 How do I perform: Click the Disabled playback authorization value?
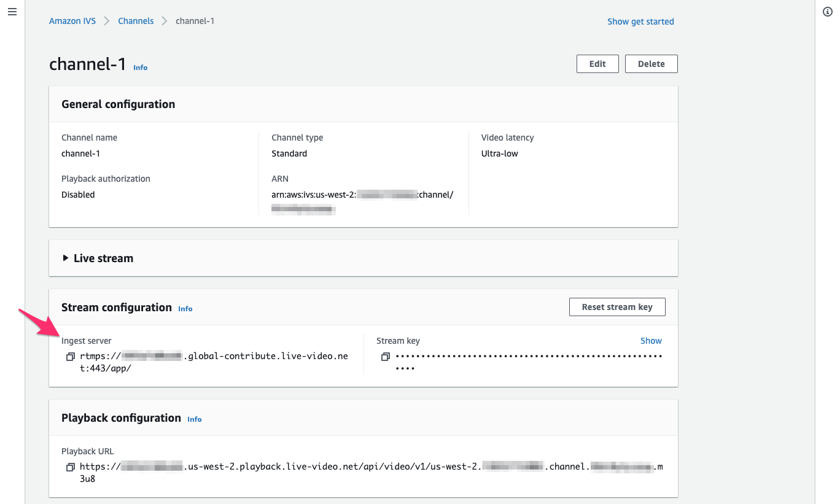pos(78,195)
